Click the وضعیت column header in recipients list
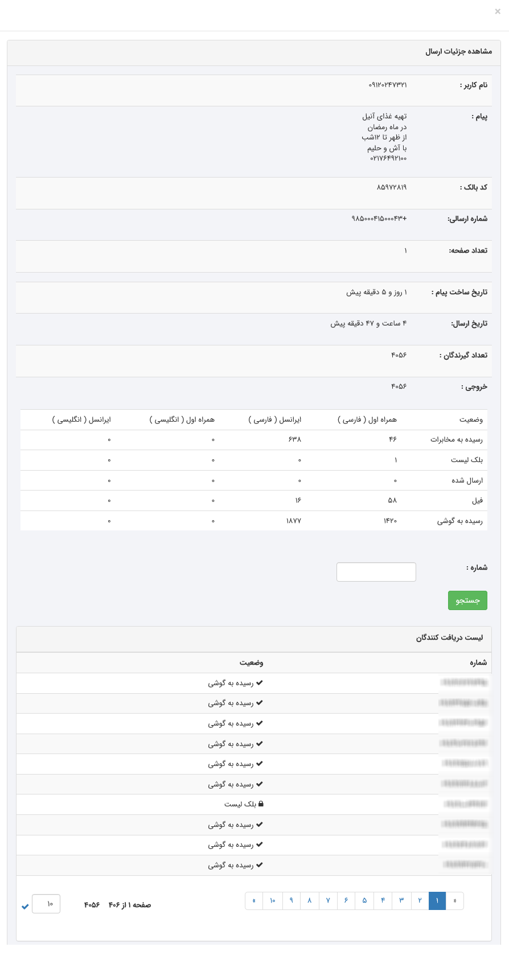This screenshot has width=509, height=980. [251, 662]
